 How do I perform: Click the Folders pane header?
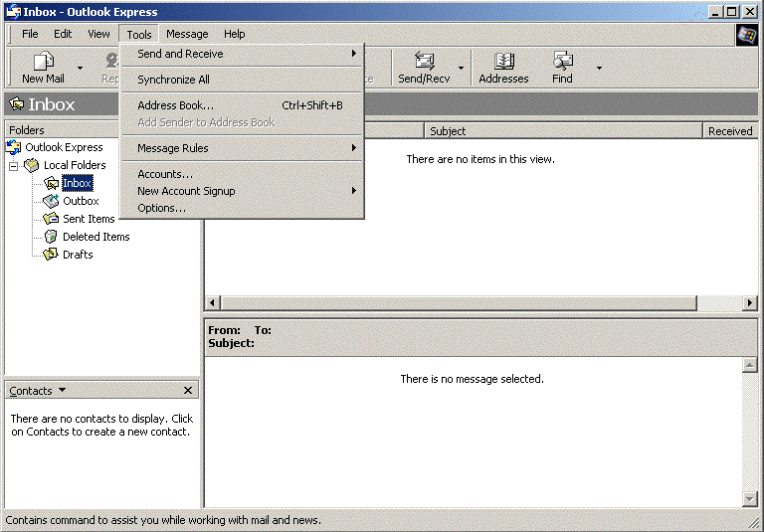[63, 130]
